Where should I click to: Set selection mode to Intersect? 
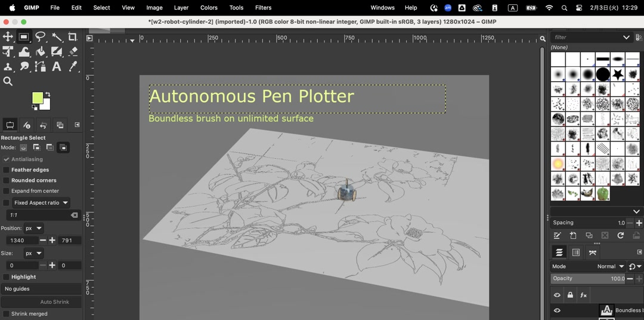[x=63, y=147]
